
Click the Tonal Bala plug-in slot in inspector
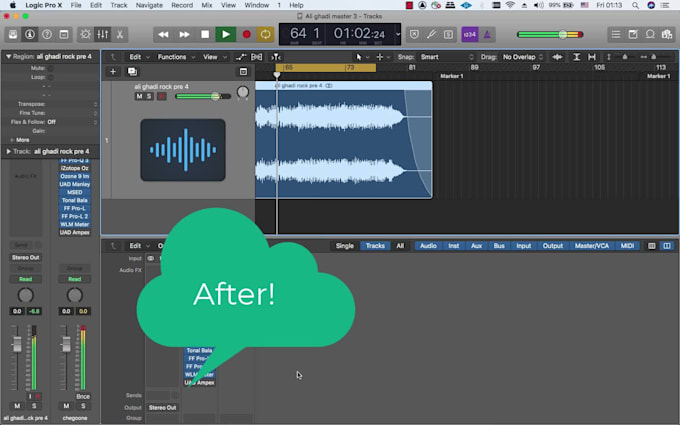[x=75, y=200]
